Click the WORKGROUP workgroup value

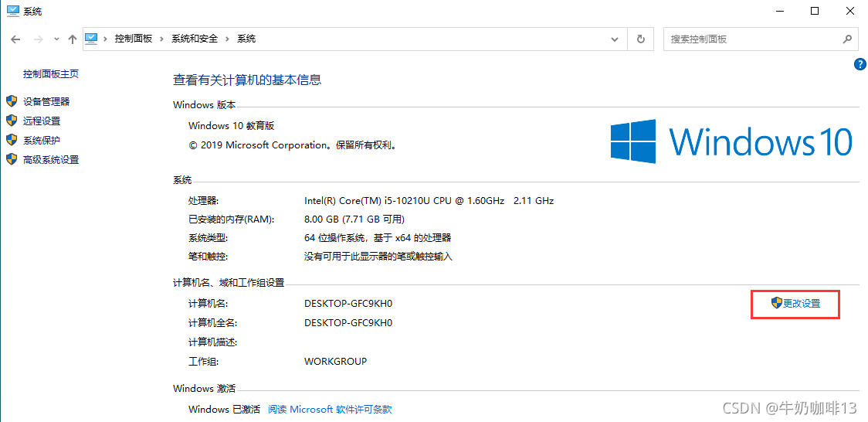[335, 362]
